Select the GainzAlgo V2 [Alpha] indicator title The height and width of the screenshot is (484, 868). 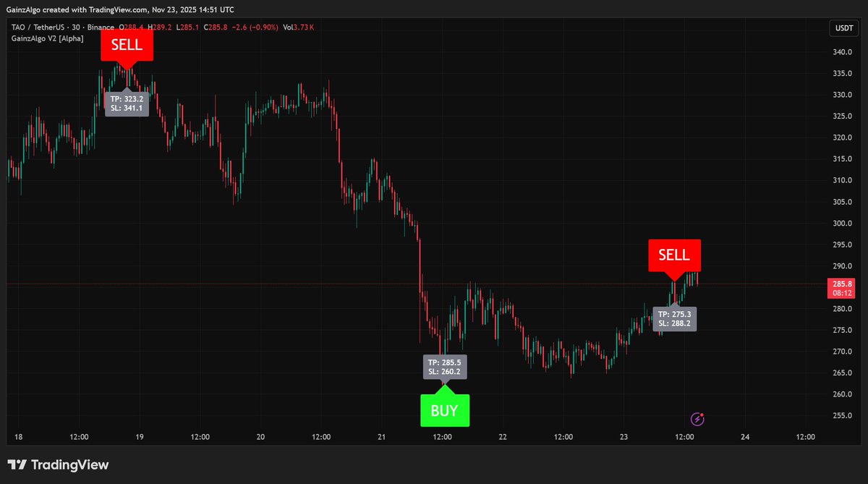(47, 38)
